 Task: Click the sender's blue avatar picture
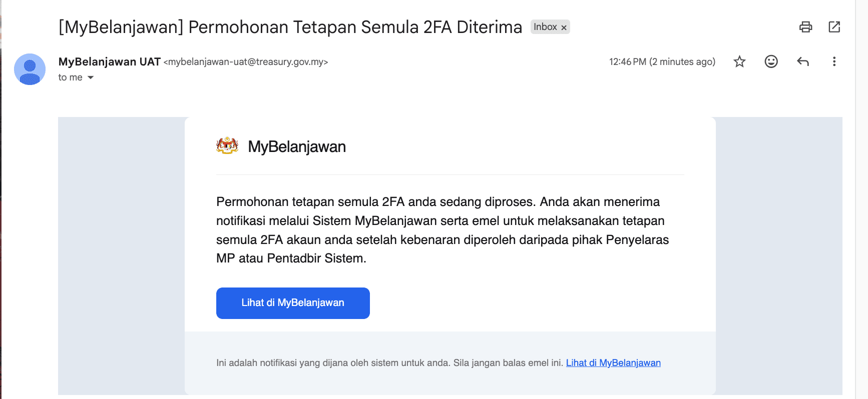[30, 69]
